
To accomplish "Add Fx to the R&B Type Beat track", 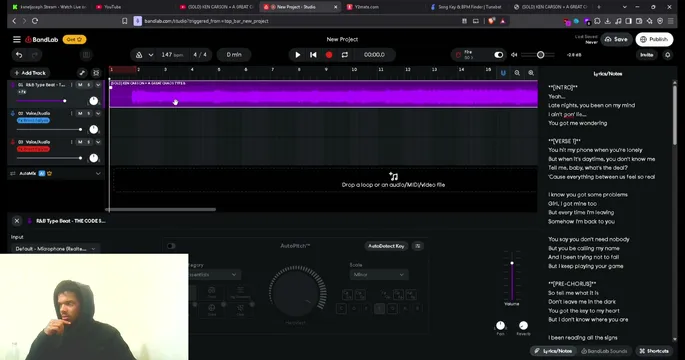I will click(x=22, y=92).
